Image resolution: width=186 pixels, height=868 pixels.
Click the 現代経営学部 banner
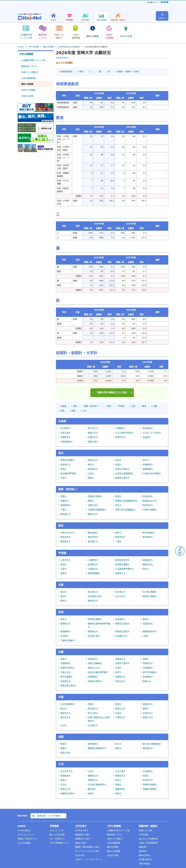coord(35,118)
